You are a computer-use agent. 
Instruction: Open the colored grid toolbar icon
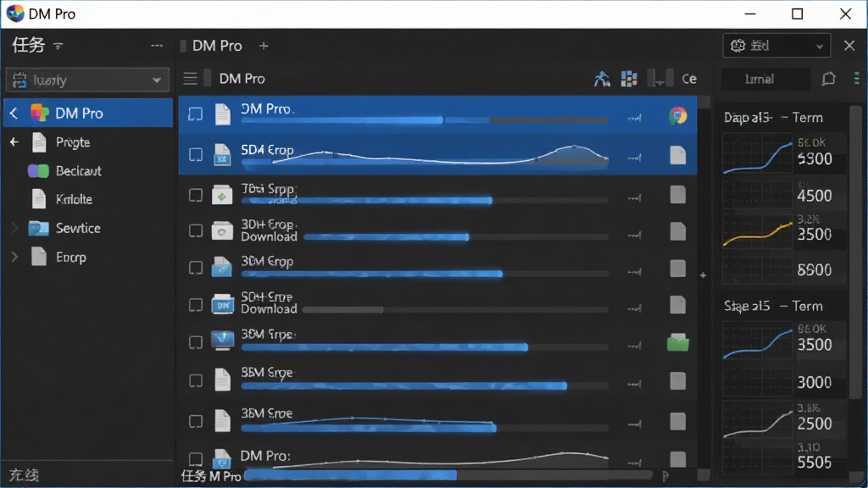pyautogui.click(x=629, y=79)
